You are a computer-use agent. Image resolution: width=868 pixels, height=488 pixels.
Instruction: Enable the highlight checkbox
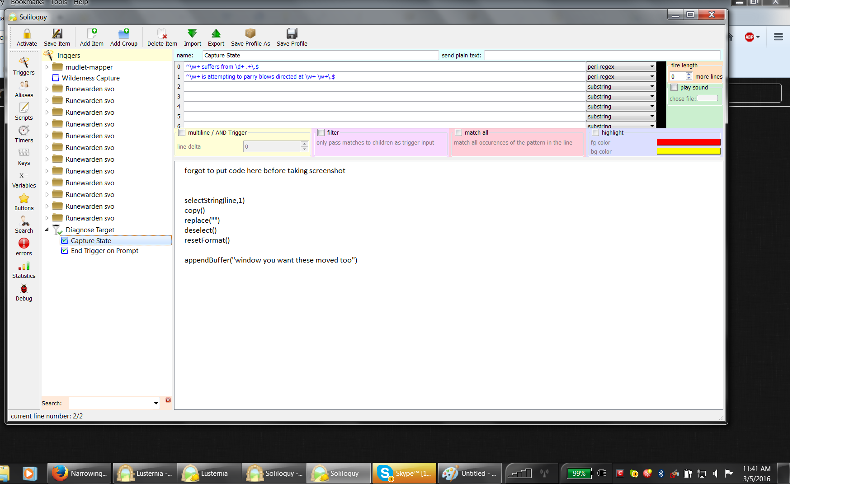click(x=595, y=132)
